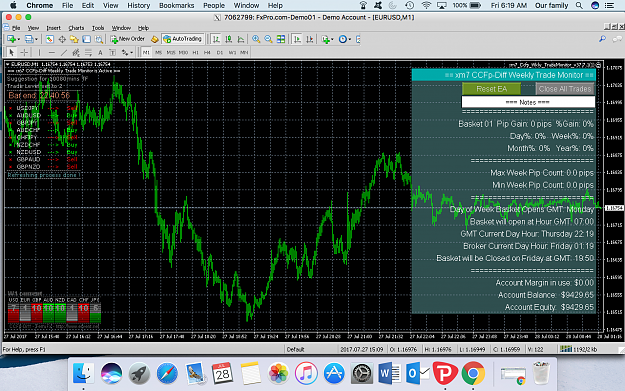Select the text label tool
Image resolution: width=625 pixels, height=391 pixels.
[x=112, y=52]
